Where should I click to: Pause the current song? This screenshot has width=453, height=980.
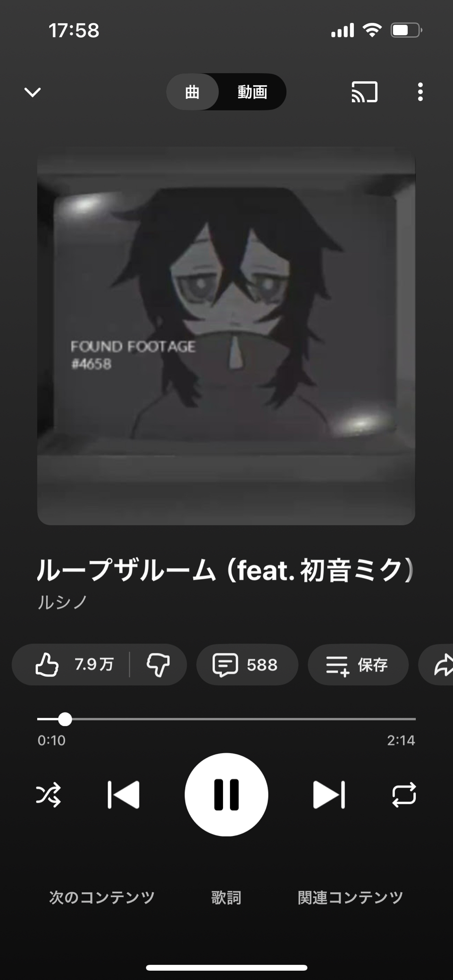226,794
